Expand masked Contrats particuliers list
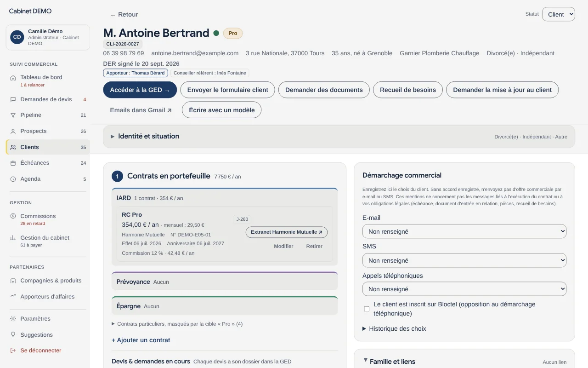Viewport: 588px width, 368px height. pyautogui.click(x=177, y=324)
